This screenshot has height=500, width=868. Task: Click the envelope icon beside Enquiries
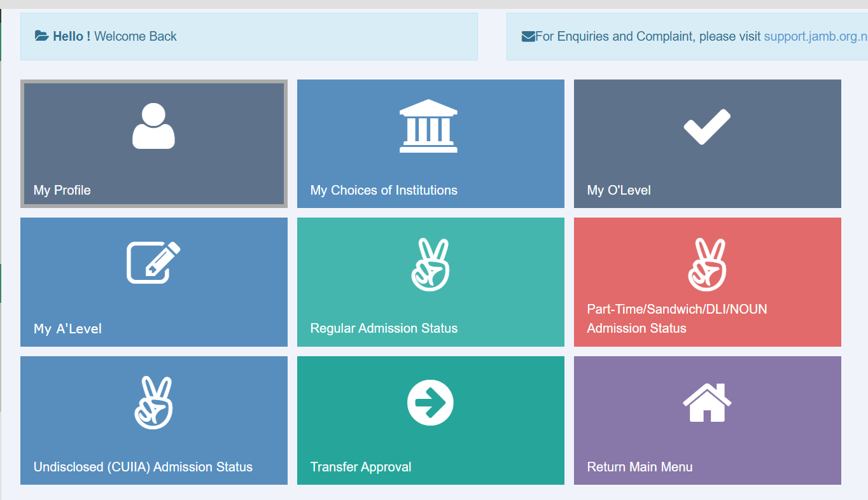(528, 37)
